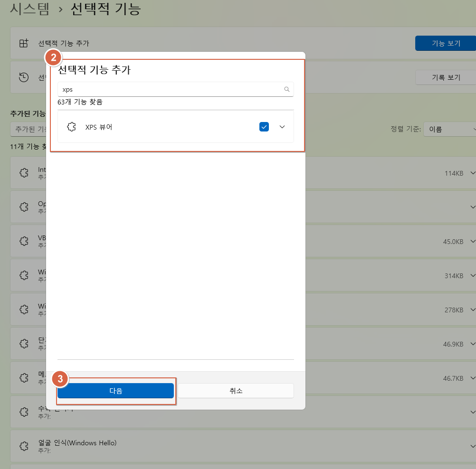Expand the 114KB feature row chevron

tap(472, 173)
